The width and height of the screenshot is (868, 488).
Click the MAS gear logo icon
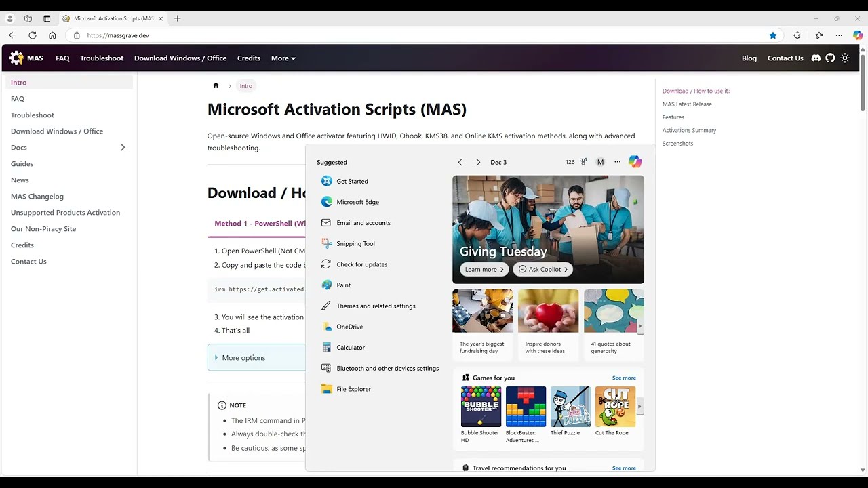tap(16, 58)
